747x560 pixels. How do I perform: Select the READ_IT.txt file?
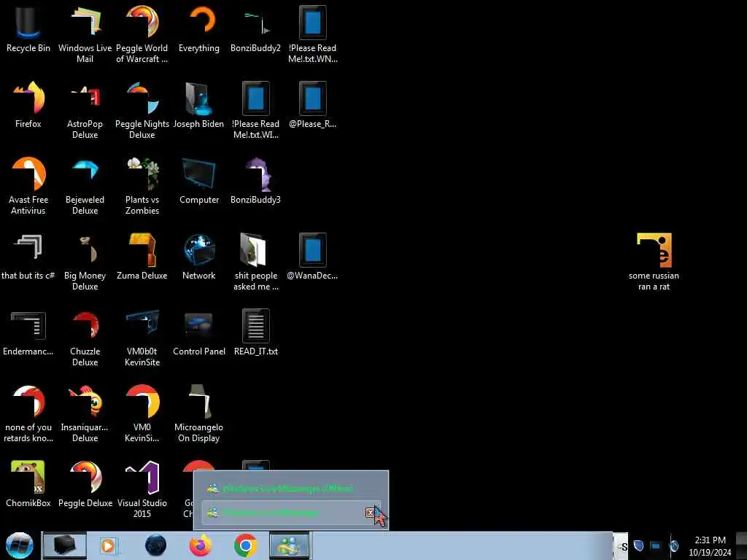tap(256, 332)
